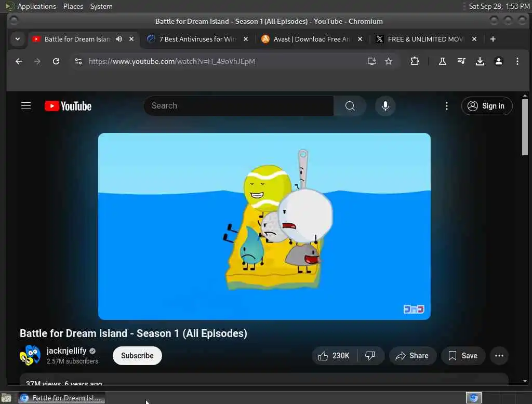Bookmark this page with star icon
The image size is (532, 404).
click(389, 61)
